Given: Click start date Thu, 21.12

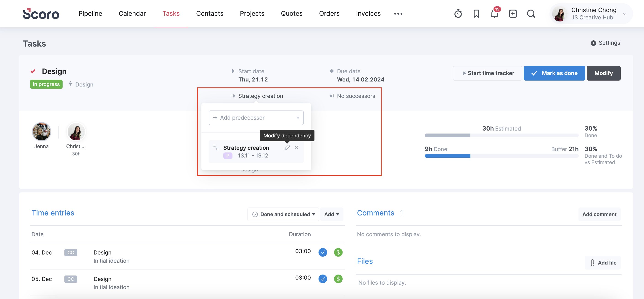Looking at the screenshot, I should tap(253, 79).
